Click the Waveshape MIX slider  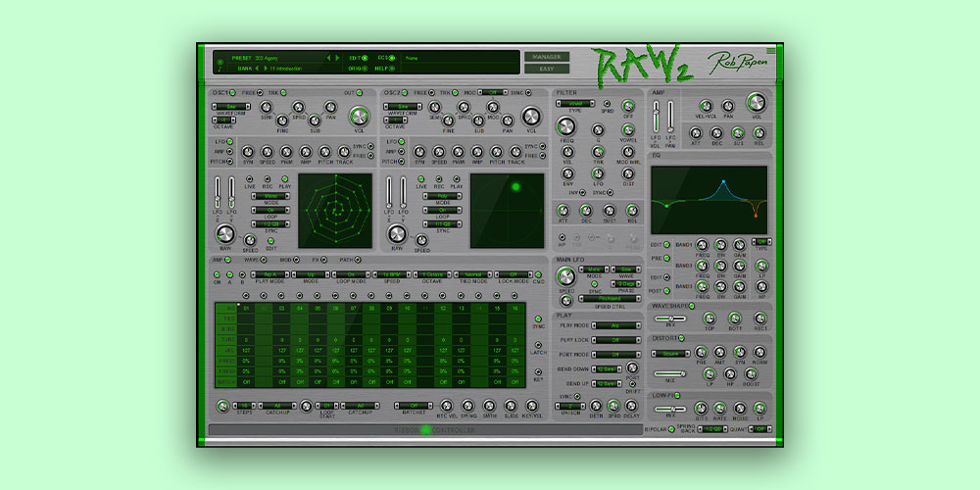point(670,318)
